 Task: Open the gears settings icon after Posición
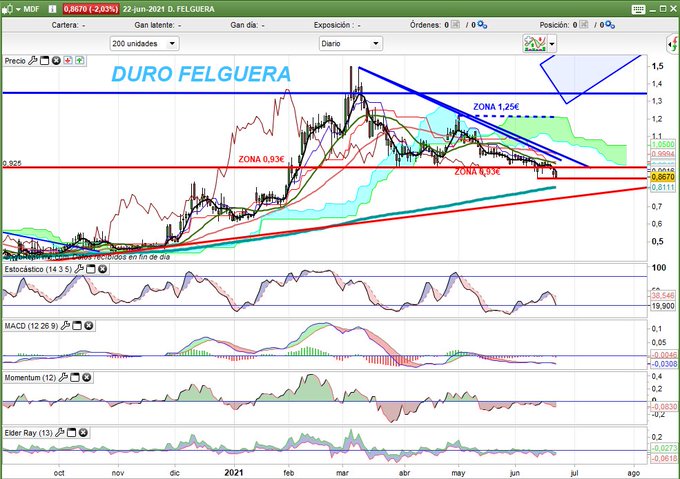coord(610,25)
